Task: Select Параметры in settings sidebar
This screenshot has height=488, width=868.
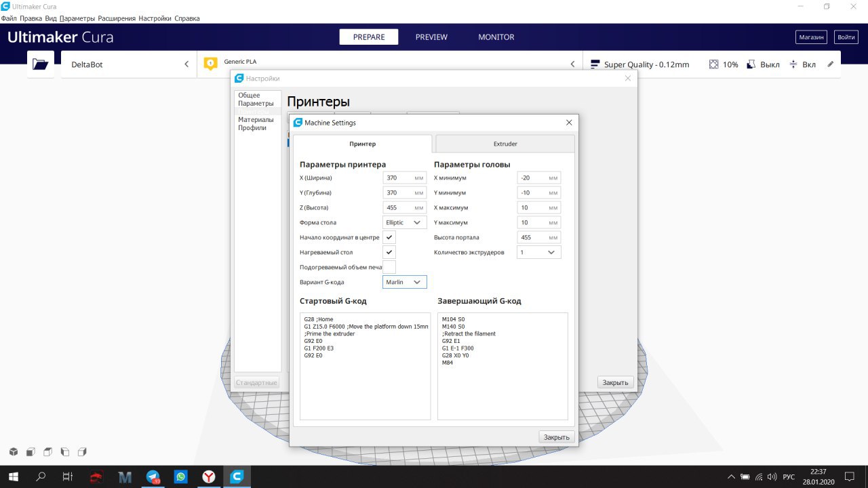Action: click(x=256, y=103)
